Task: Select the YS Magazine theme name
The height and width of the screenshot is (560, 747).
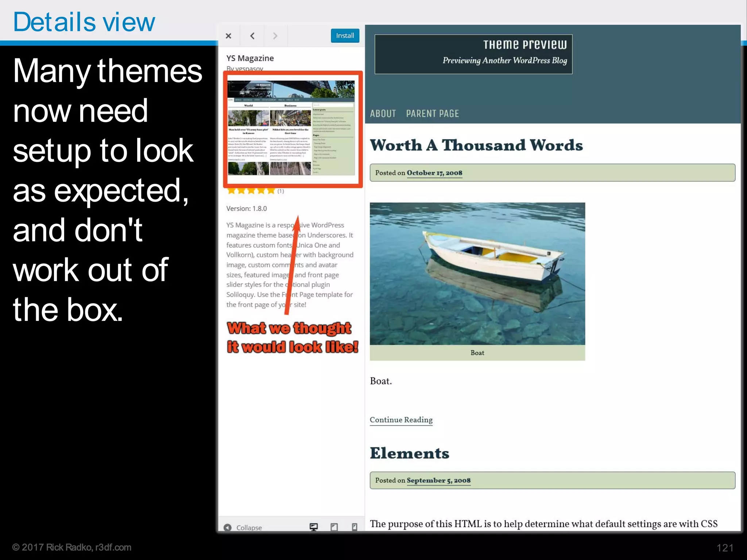Action: coord(250,58)
